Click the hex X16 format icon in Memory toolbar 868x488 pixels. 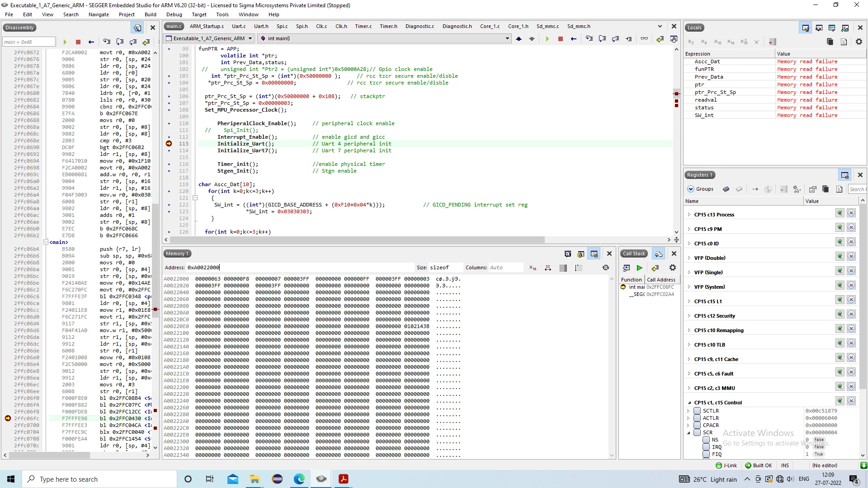point(533,268)
